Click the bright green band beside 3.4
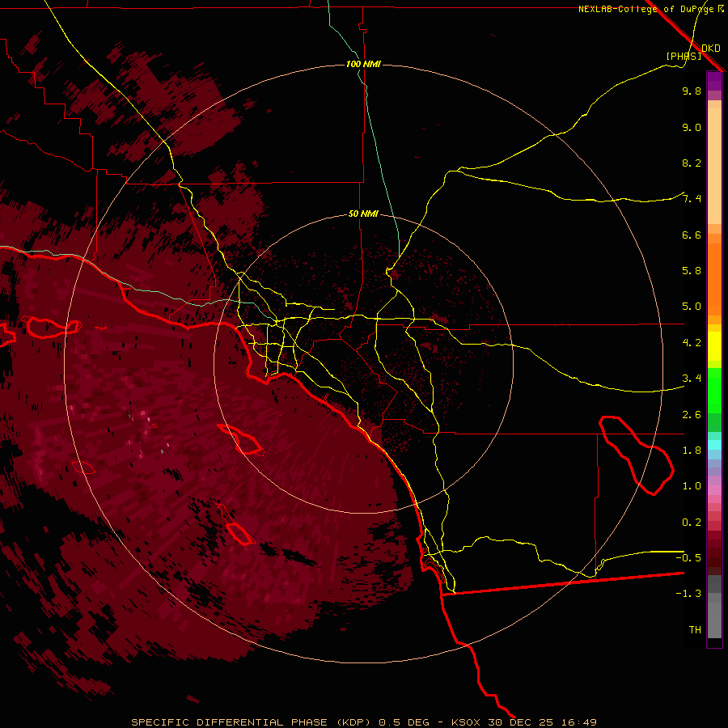The image size is (728, 728). point(714,390)
